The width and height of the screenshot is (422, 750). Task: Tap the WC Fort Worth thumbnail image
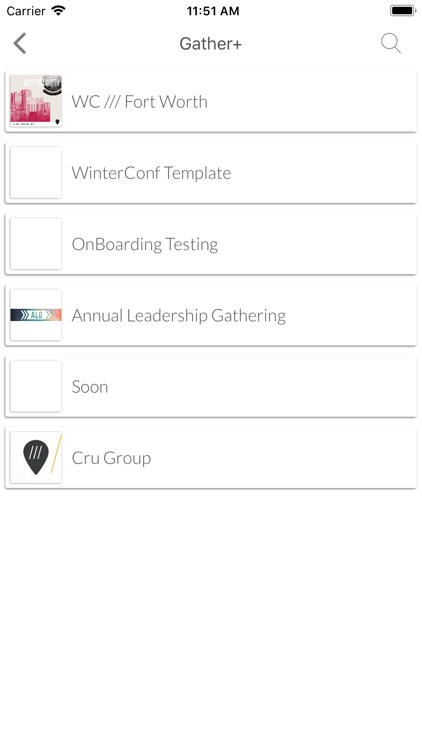pyautogui.click(x=36, y=101)
